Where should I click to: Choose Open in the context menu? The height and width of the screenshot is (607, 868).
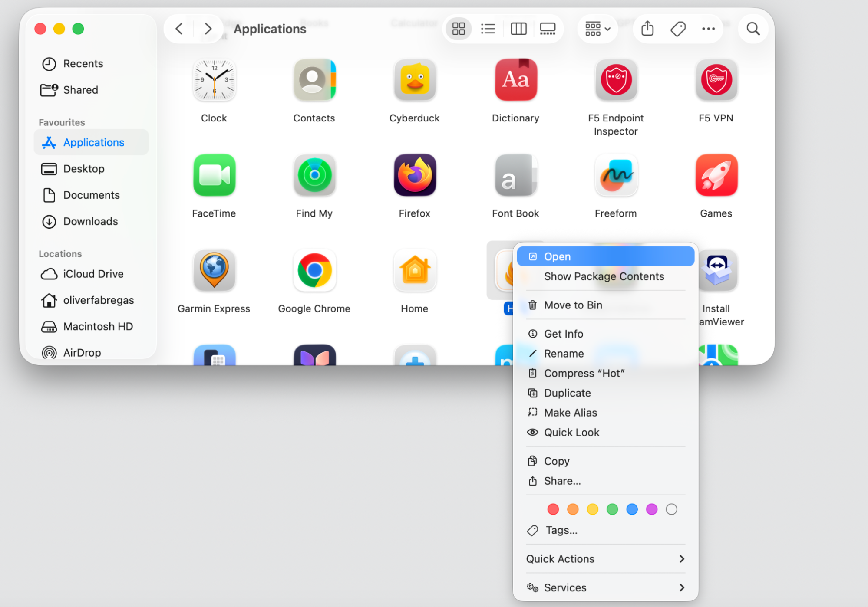coord(605,256)
